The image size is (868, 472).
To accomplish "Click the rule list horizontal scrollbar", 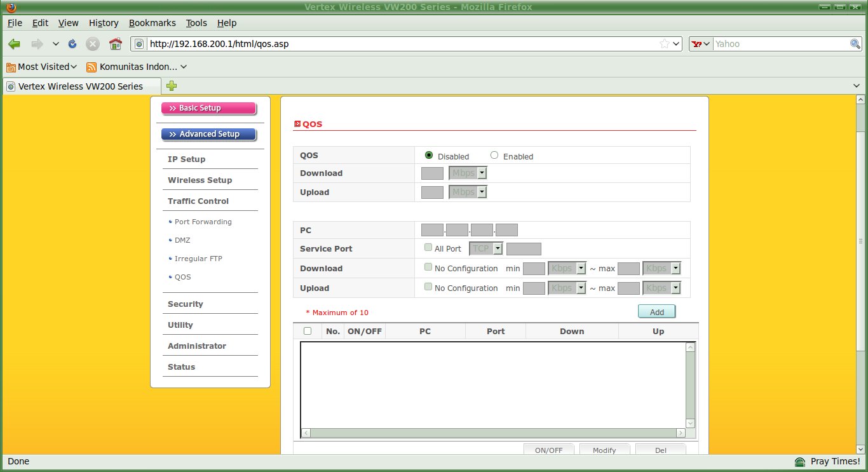I will (492, 433).
